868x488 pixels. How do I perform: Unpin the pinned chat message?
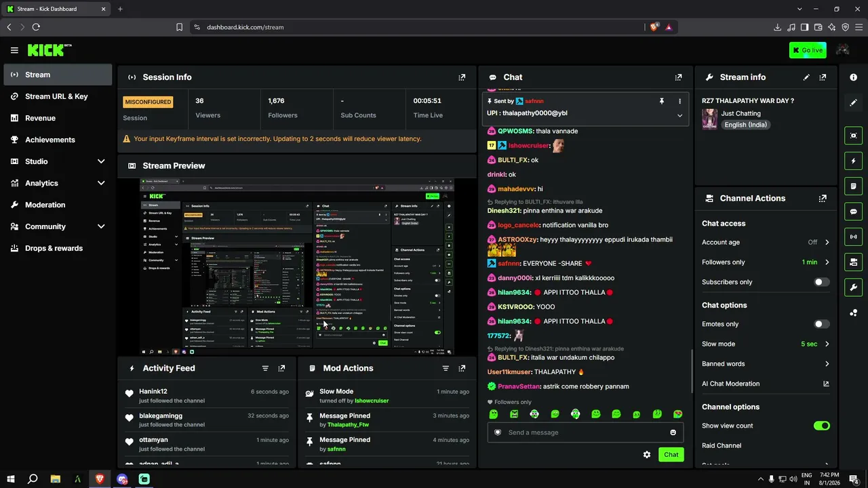click(x=662, y=101)
